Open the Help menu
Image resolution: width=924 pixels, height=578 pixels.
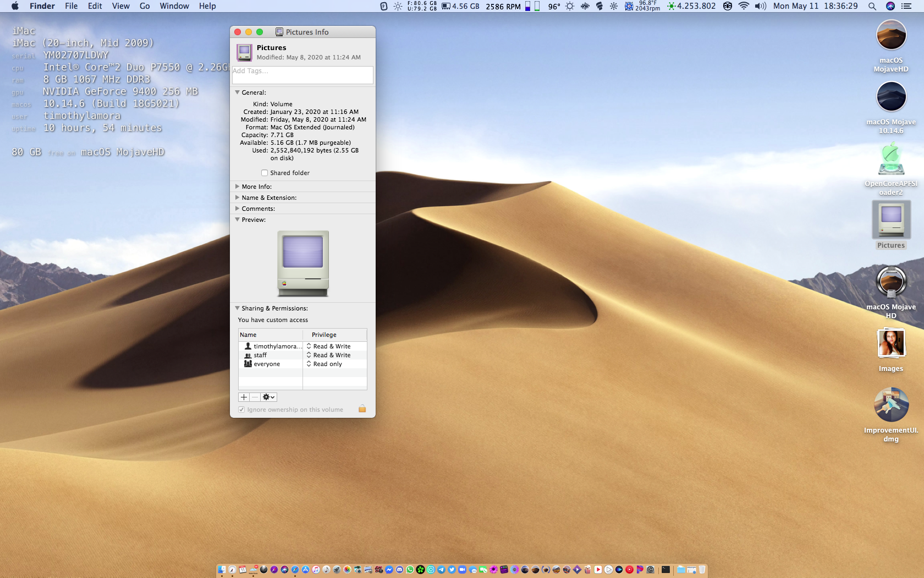tap(207, 6)
